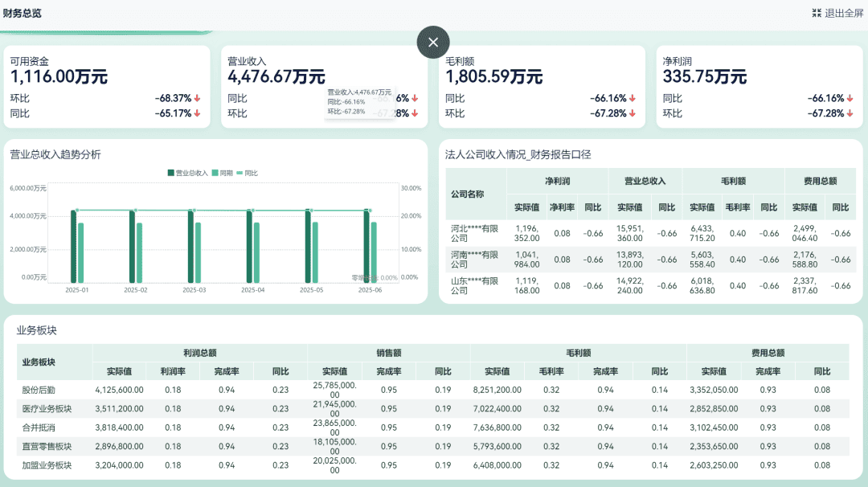
Task: Click red down arrow beside 营业收入 同比 value
Action: pos(415,99)
